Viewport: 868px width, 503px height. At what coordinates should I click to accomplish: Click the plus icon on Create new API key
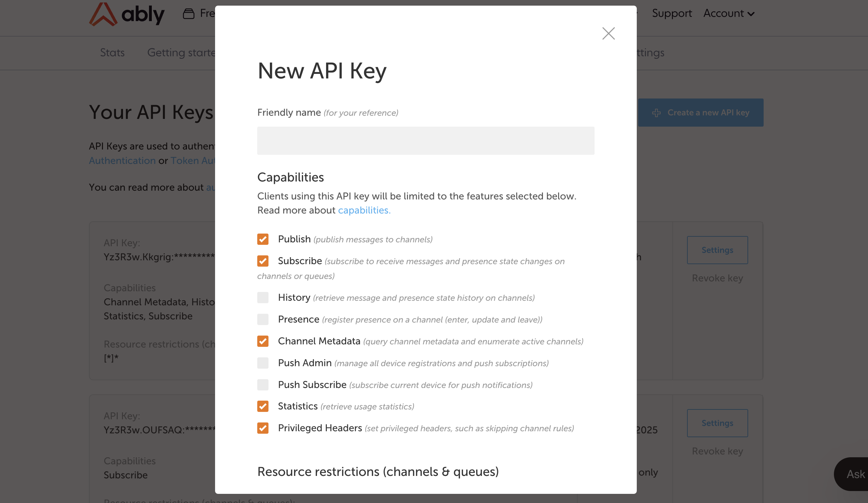pyautogui.click(x=656, y=113)
